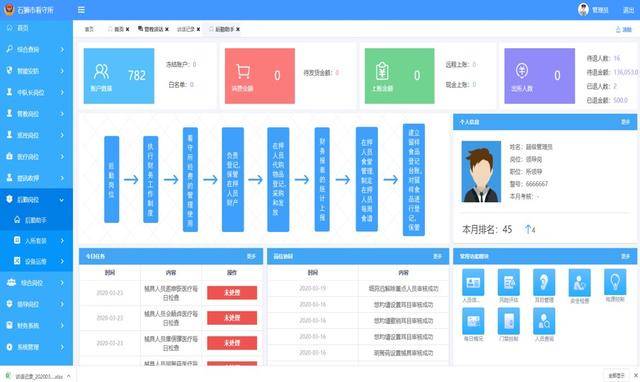Open the downloaded xlsx file in download bar
640x382 pixels.
click(35, 376)
